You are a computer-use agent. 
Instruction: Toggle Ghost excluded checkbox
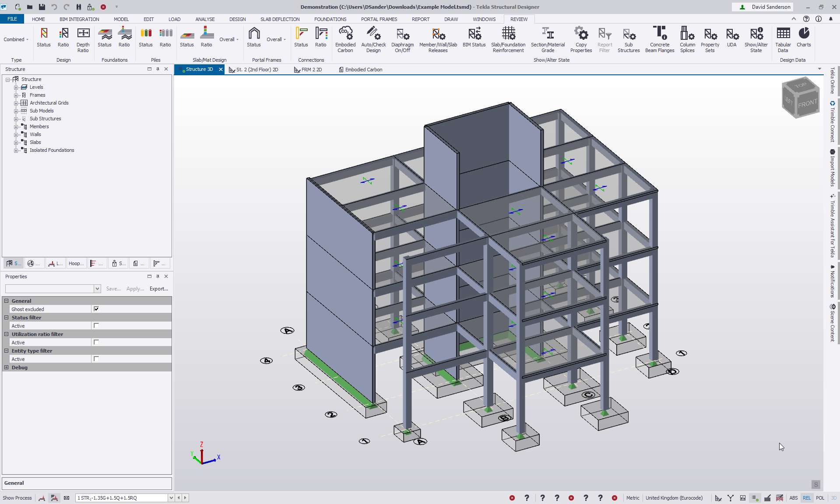pos(96,309)
